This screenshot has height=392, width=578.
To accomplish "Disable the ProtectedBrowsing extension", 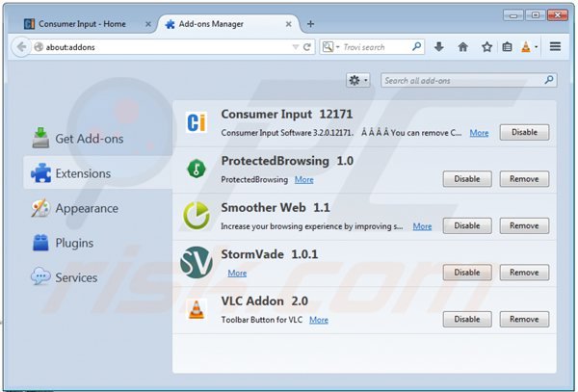I will tap(467, 179).
